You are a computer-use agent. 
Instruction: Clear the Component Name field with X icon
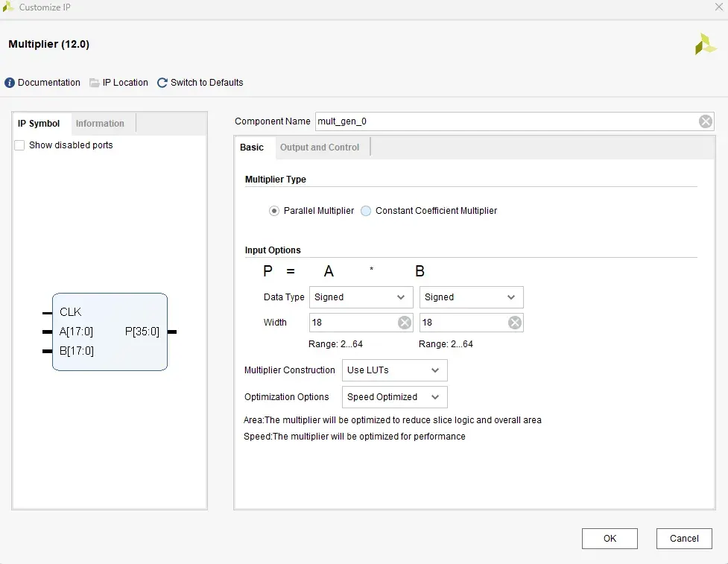[x=705, y=121]
